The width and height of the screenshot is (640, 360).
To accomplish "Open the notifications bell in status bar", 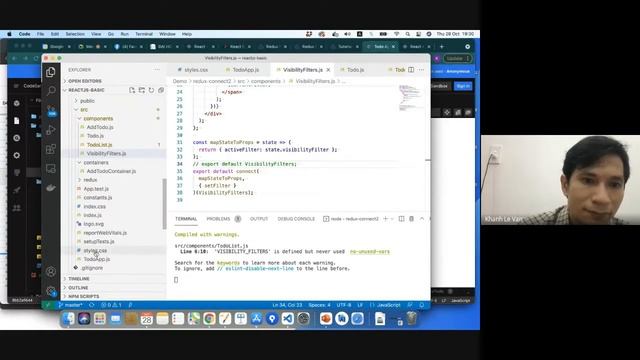I will tap(422, 305).
